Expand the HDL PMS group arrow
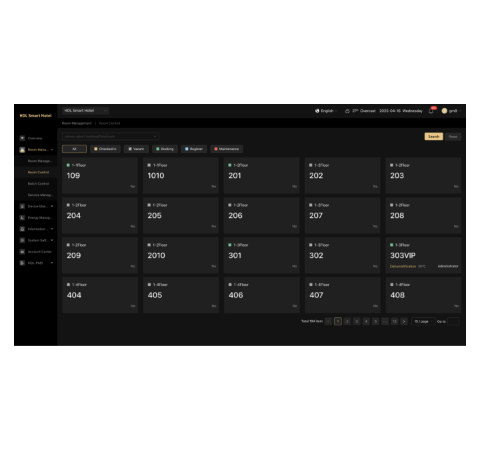The width and height of the screenshot is (480, 450). click(52, 263)
